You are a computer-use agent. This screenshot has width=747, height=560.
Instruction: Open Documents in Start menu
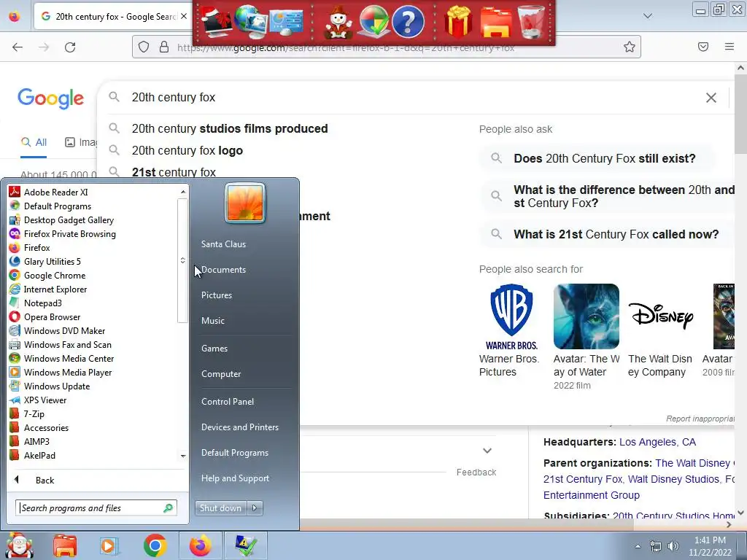223,270
